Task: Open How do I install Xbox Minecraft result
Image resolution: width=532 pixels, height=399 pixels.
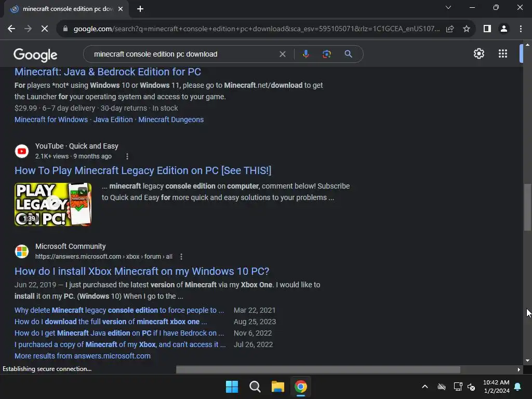Action: click(142, 271)
